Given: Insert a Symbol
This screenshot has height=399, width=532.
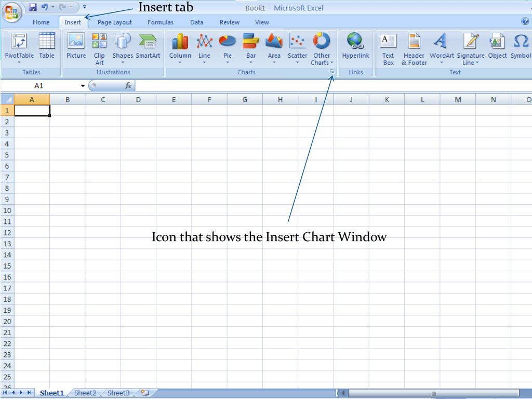Looking at the screenshot, I should [521, 46].
